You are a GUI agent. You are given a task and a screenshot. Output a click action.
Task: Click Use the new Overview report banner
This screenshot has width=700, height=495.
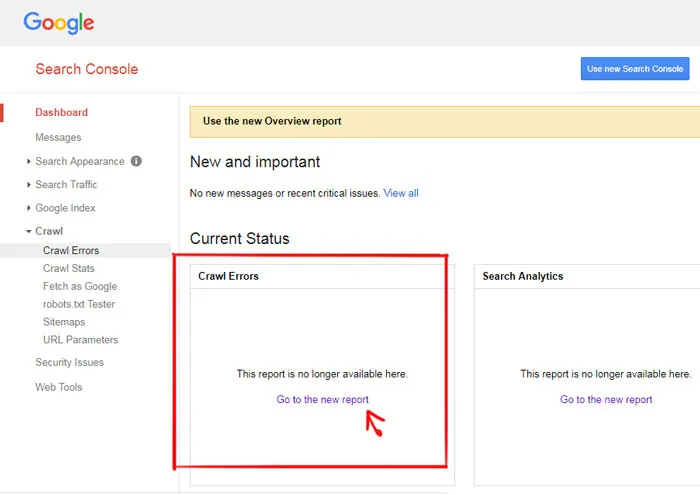pos(445,121)
